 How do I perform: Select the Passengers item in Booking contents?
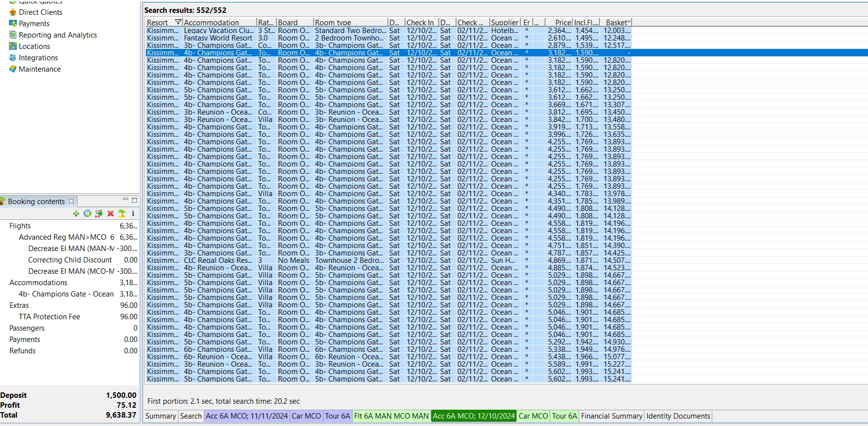27,328
